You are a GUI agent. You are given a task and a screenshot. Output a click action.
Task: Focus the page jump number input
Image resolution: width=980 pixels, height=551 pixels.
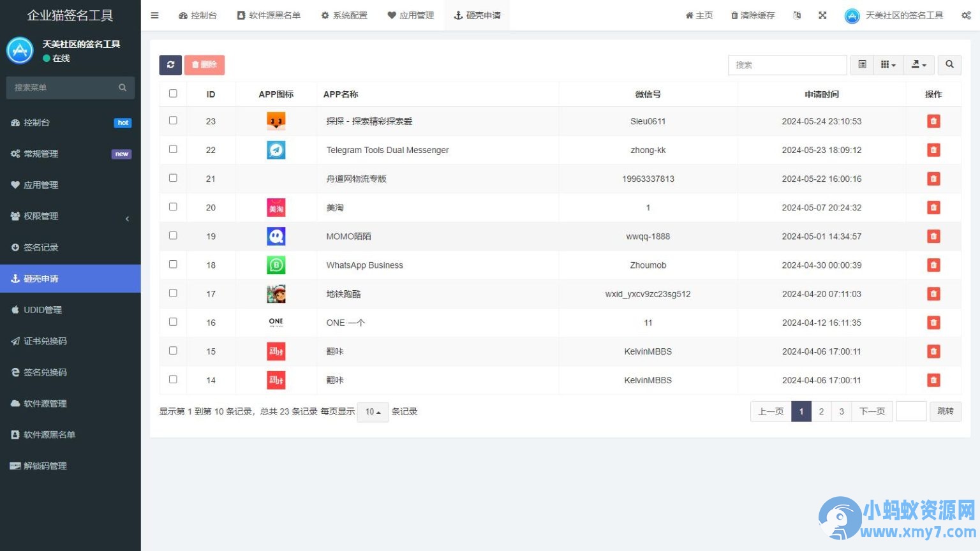click(x=911, y=411)
